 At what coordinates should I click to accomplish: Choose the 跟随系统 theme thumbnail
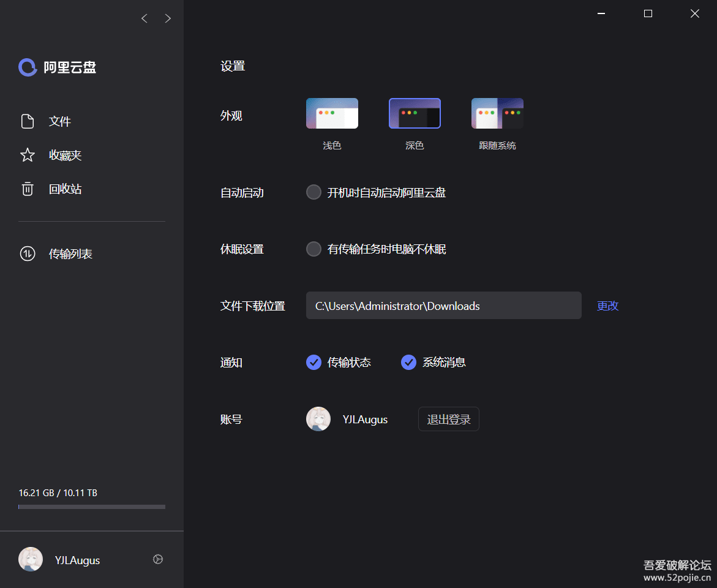[497, 113]
